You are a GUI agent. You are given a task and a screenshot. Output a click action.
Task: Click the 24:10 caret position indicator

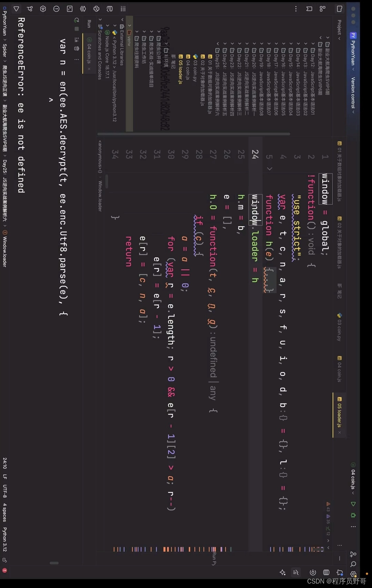4,463
